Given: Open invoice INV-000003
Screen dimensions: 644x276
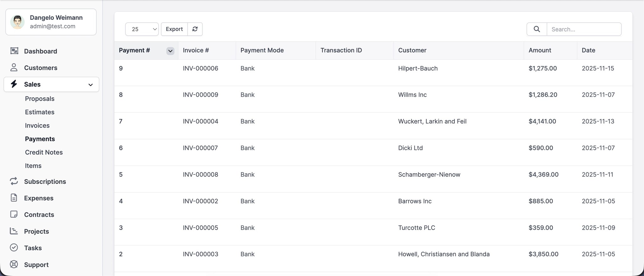Looking at the screenshot, I should [201, 254].
